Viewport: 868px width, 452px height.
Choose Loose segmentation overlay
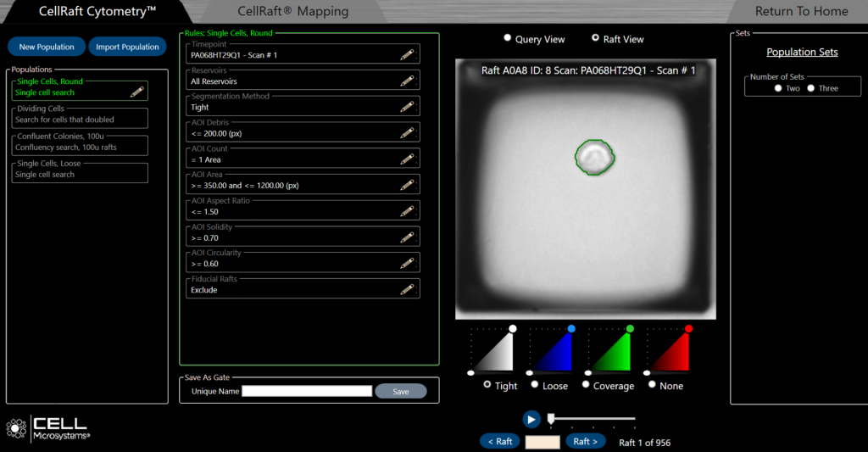pos(535,384)
